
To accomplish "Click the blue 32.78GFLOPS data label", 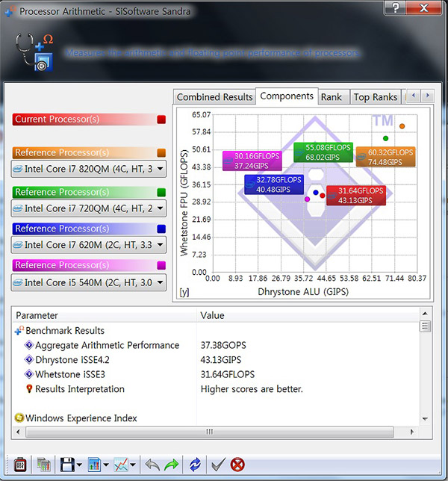I will (274, 184).
